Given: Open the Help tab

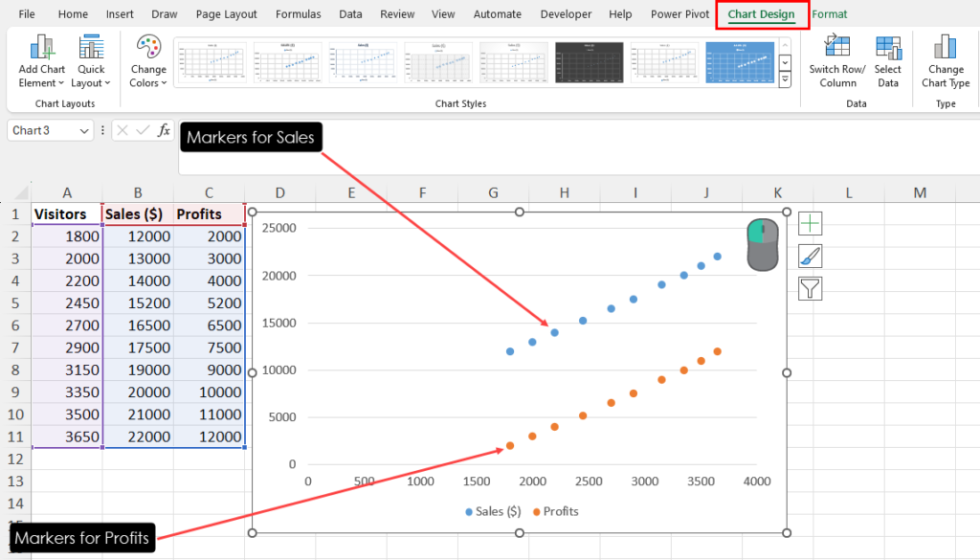Looking at the screenshot, I should [620, 13].
